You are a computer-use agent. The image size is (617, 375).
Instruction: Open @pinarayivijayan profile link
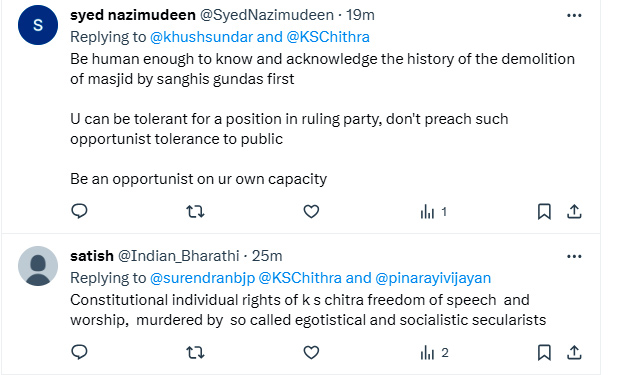(433, 278)
